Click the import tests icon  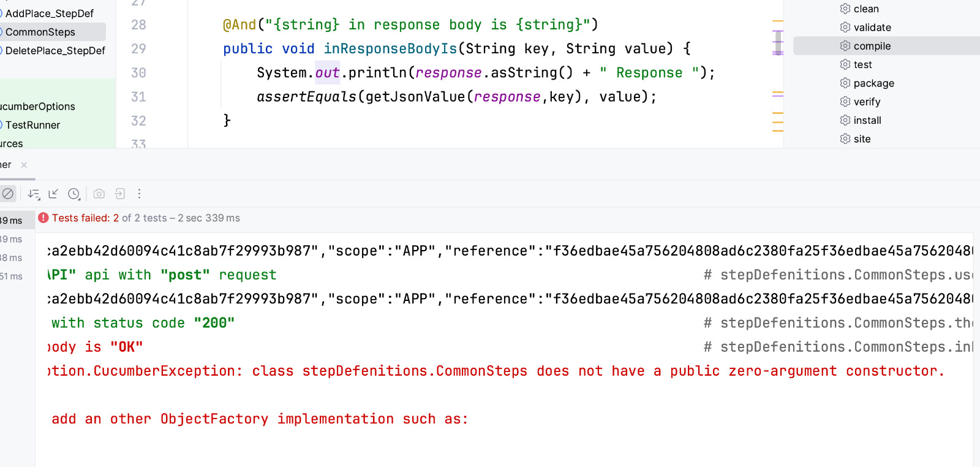pos(120,194)
